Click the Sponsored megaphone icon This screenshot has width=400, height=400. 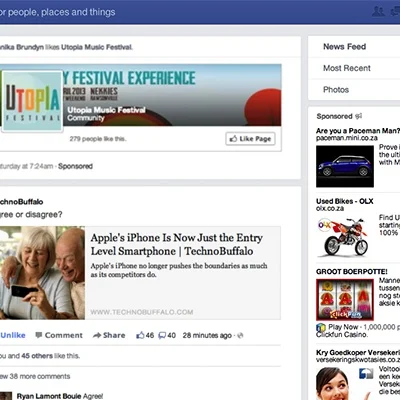pyautogui.click(x=358, y=116)
